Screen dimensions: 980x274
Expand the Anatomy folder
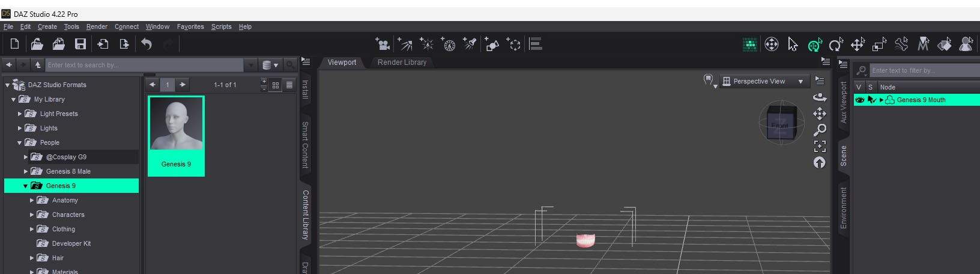tap(31, 200)
